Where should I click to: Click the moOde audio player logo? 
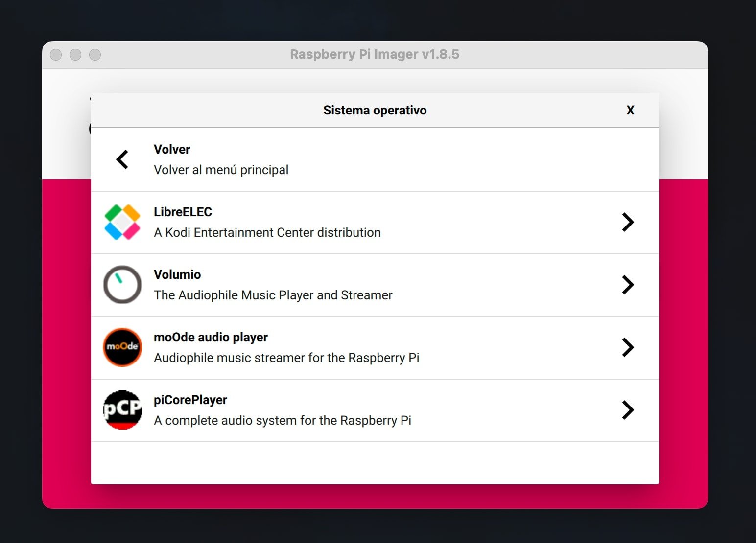[122, 347]
